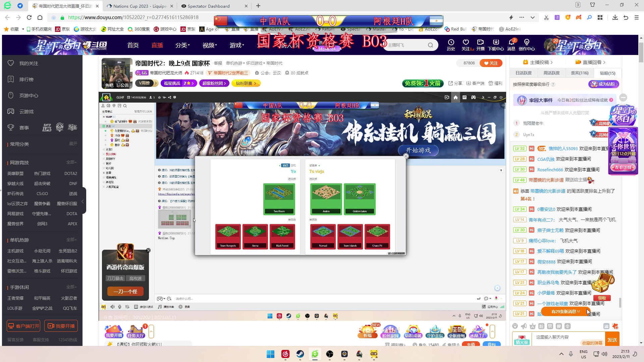Click the browser scissors screenshot tool

[546, 17]
